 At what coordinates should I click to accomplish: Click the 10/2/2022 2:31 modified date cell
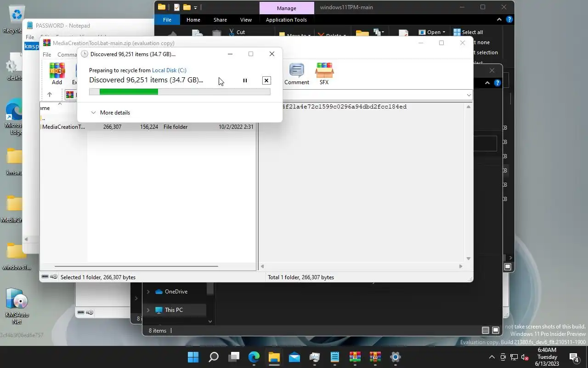[x=236, y=127]
